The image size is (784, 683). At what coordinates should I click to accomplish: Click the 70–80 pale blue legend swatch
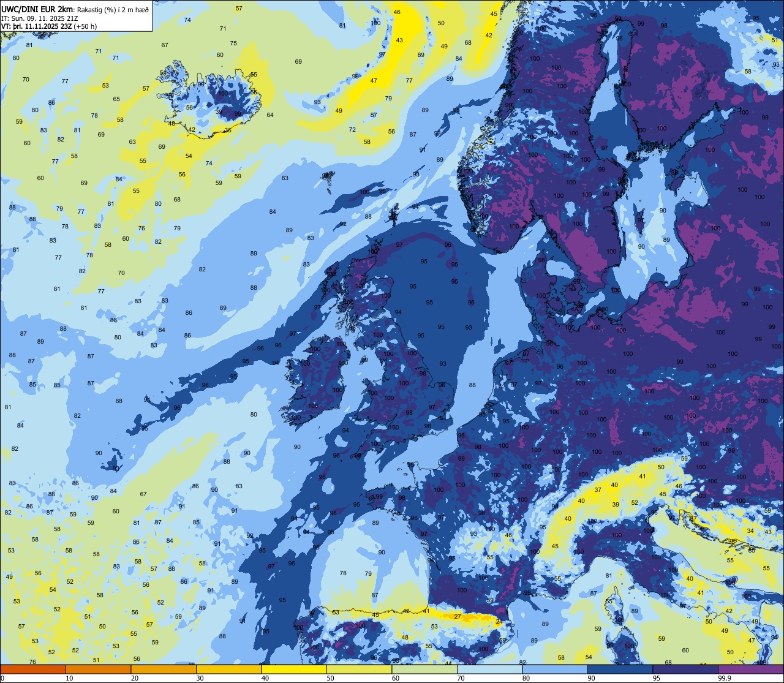[489, 670]
